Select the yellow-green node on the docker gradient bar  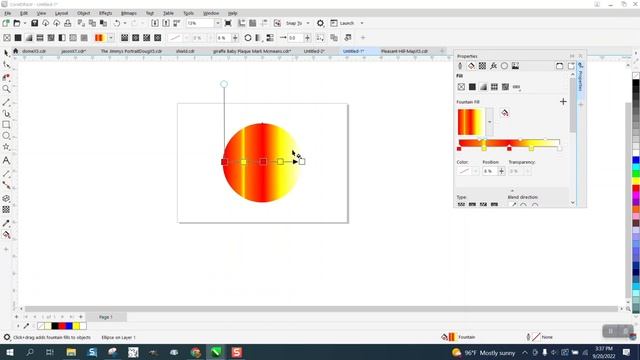(x=484, y=149)
